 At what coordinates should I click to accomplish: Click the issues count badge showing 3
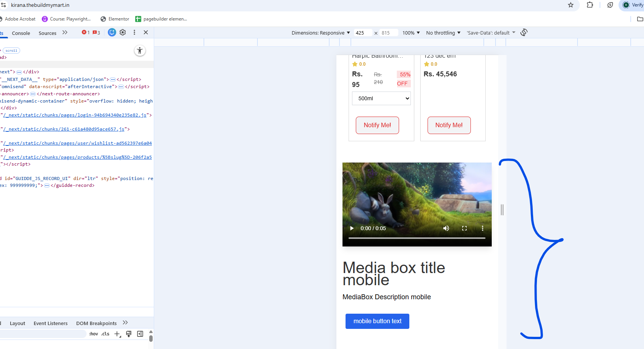coord(96,33)
